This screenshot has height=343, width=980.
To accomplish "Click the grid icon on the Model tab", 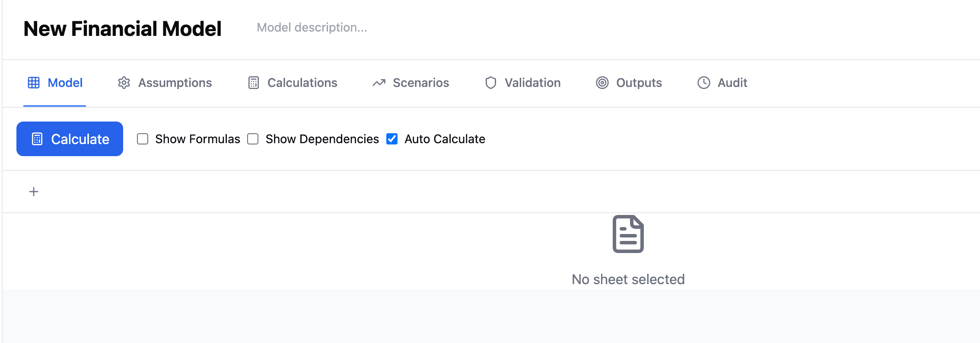I will [x=35, y=83].
